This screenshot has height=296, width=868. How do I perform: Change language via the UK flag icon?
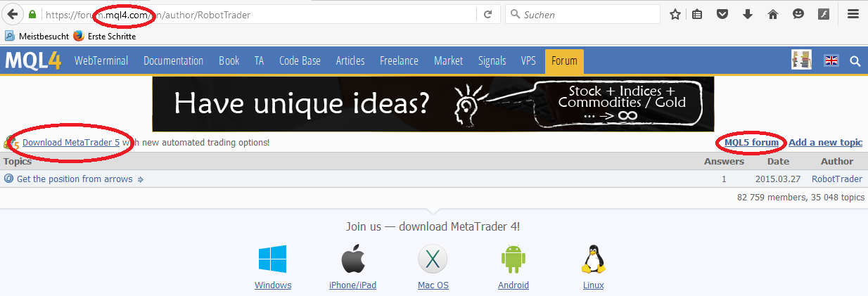pyautogui.click(x=831, y=60)
